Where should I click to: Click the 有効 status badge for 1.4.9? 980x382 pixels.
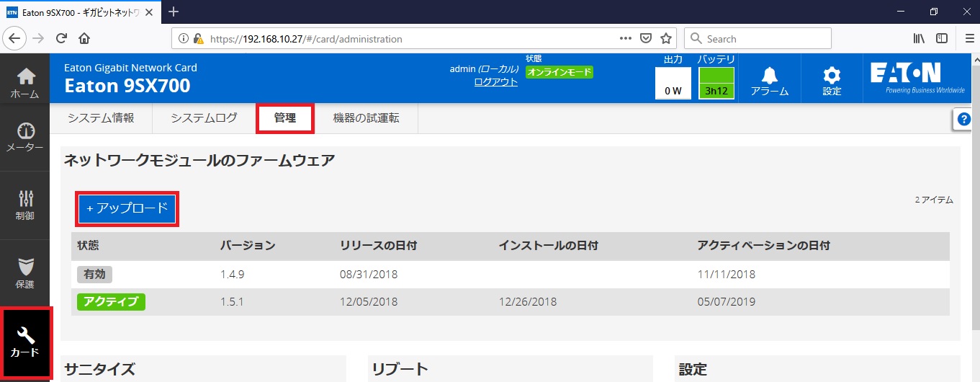click(95, 274)
